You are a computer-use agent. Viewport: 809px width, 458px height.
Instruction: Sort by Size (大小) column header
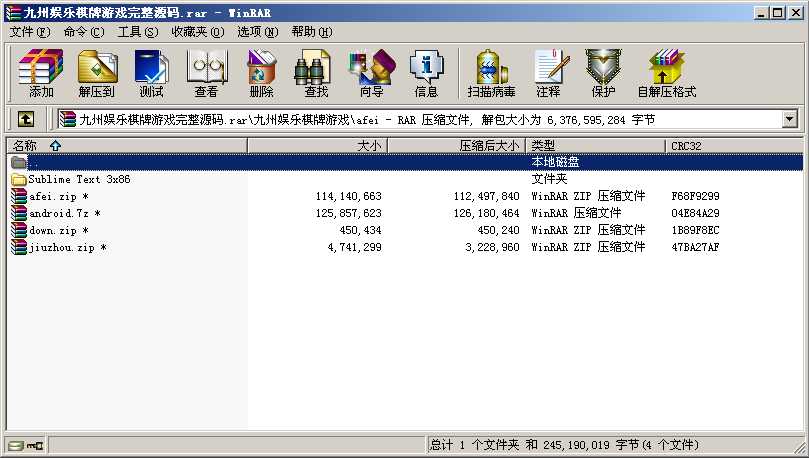(x=318, y=146)
